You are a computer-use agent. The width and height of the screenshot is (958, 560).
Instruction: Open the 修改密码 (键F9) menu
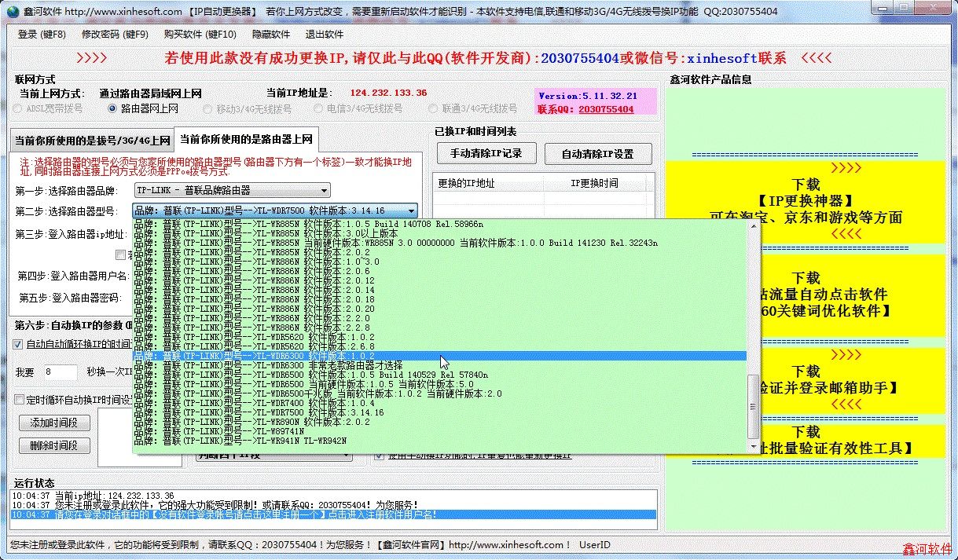pyautogui.click(x=115, y=35)
